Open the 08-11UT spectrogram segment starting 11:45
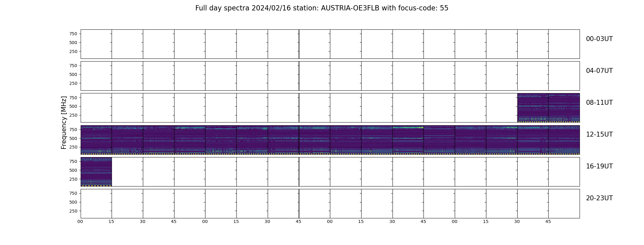The height and width of the screenshot is (245, 644). pyautogui.click(x=564, y=108)
